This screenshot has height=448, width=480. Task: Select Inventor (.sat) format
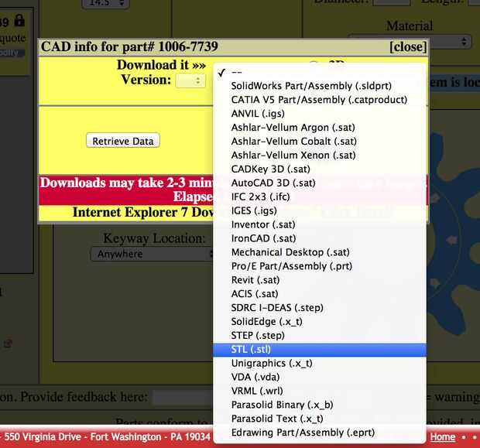point(319,224)
